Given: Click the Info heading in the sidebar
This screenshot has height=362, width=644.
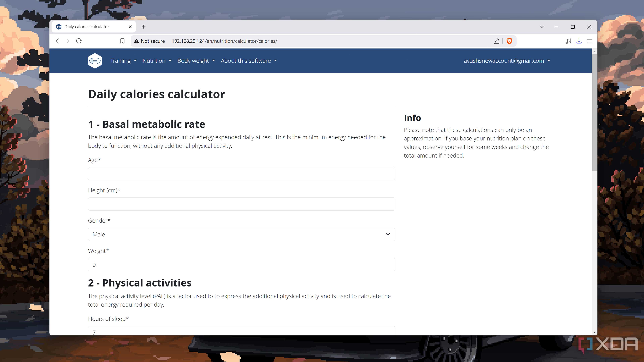Looking at the screenshot, I should [413, 118].
